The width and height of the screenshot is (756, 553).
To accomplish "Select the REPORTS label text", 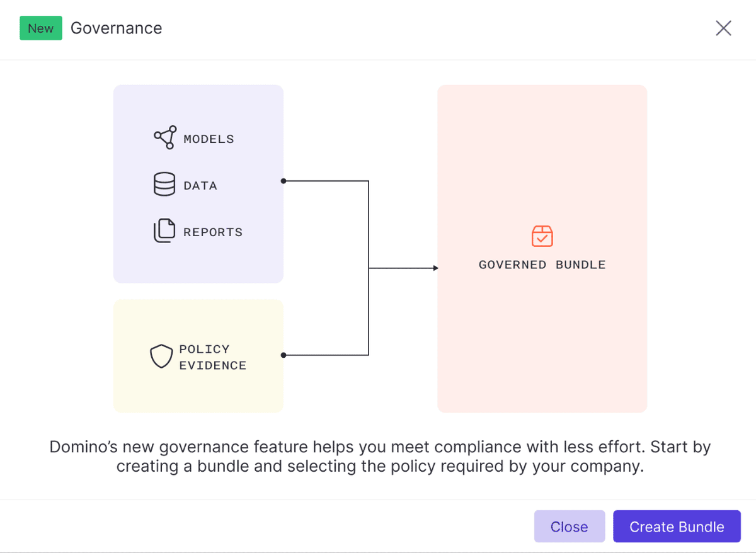I will (212, 232).
